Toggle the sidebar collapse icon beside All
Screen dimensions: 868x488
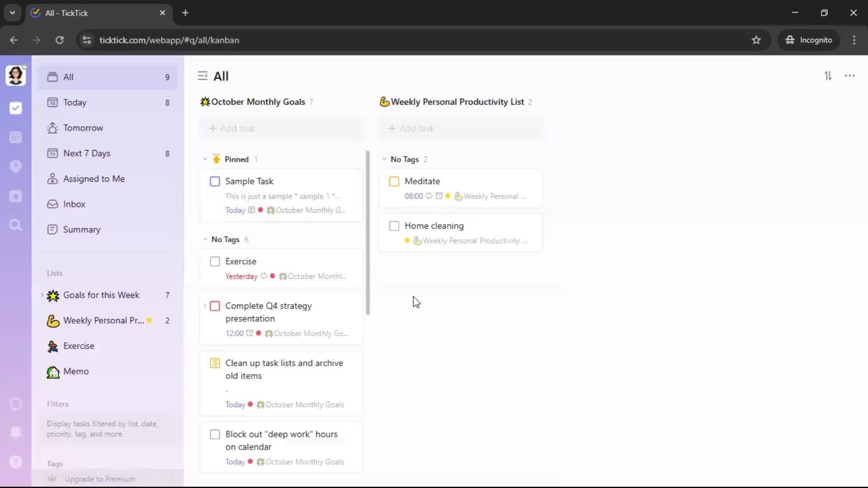coord(203,76)
